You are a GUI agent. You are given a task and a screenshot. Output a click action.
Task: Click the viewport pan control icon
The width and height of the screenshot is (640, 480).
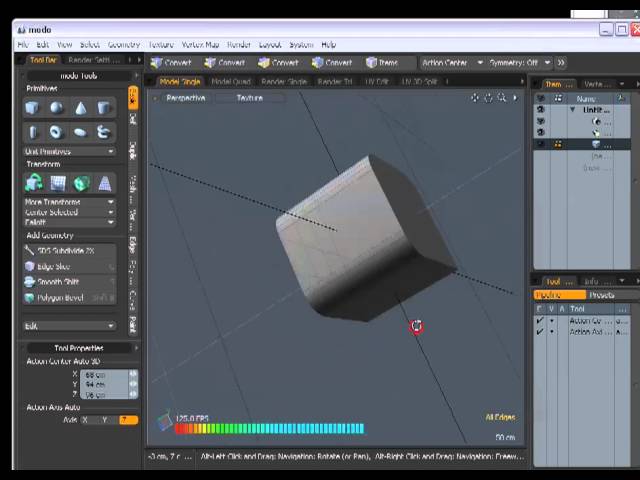tap(475, 98)
